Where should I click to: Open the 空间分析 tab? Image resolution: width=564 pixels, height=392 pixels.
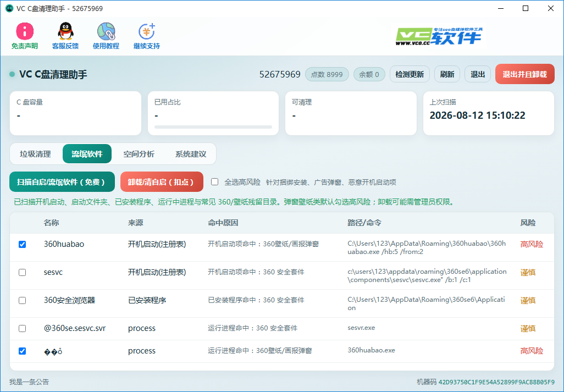139,154
